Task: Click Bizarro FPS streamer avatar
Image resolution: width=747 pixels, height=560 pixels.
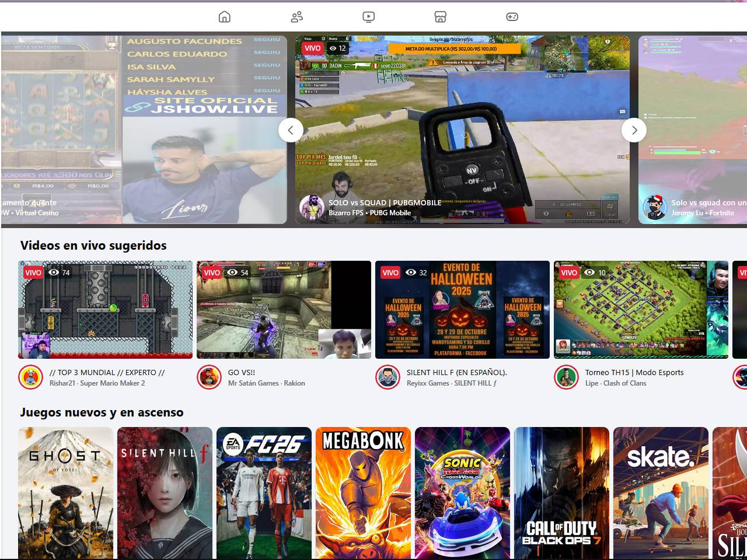Action: coord(312,207)
